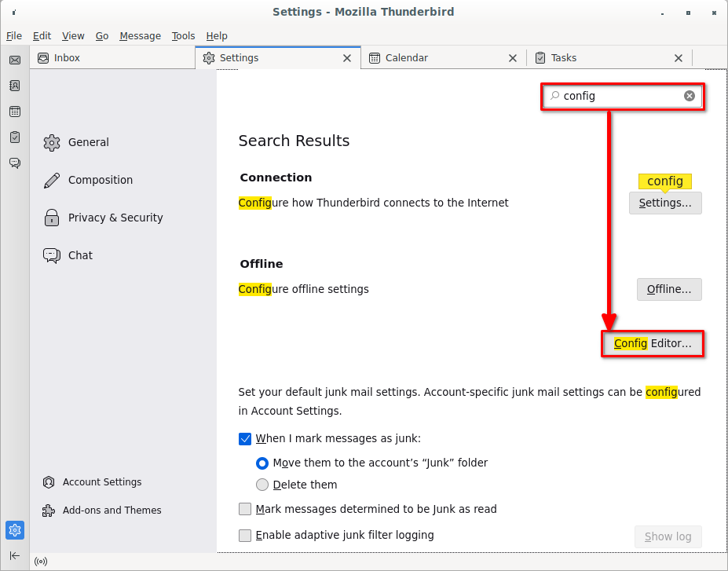Open Tasks icon in the spaces toolbar
The width and height of the screenshot is (728, 571).
click(14, 137)
